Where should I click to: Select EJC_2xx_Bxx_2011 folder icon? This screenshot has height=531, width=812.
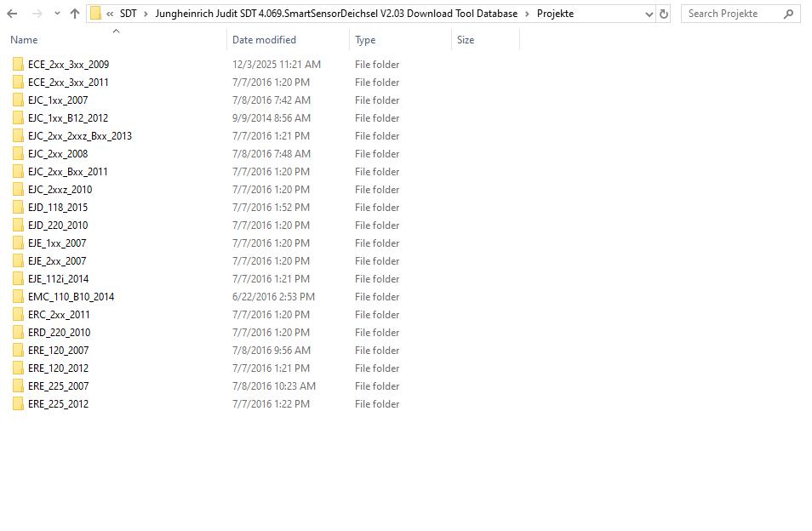18,171
